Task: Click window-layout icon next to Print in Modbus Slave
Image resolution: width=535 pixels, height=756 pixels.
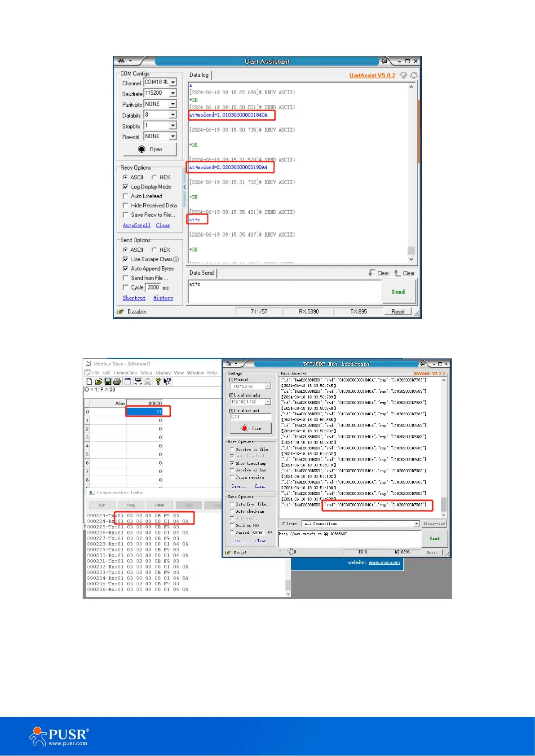Action: click(128, 382)
